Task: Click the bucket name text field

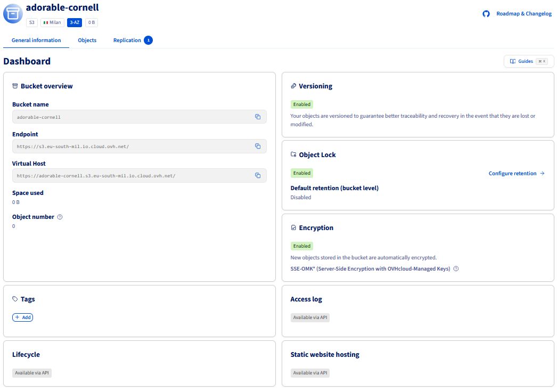Action: 133,117
